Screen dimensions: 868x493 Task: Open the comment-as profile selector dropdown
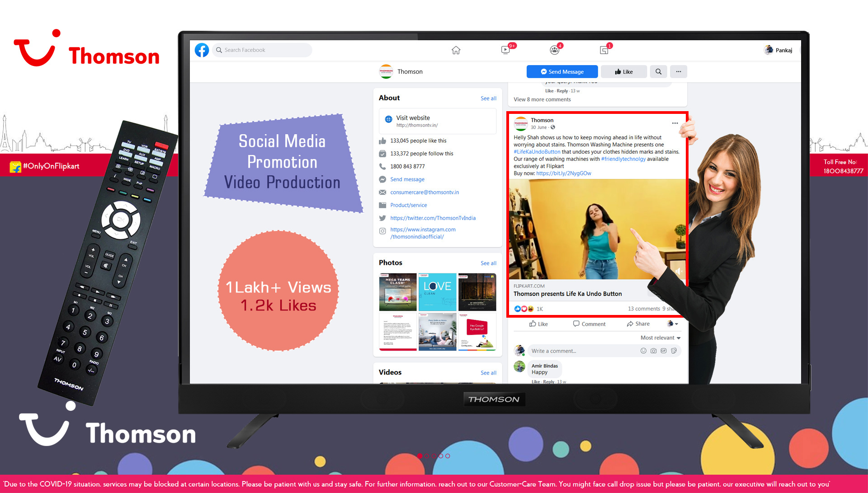673,324
